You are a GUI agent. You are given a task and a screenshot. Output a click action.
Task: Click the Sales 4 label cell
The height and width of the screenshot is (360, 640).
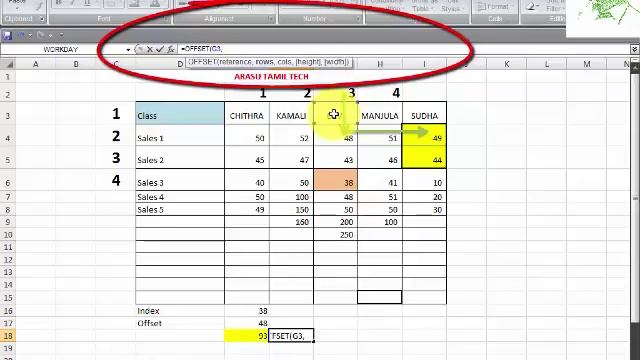[x=180, y=197]
